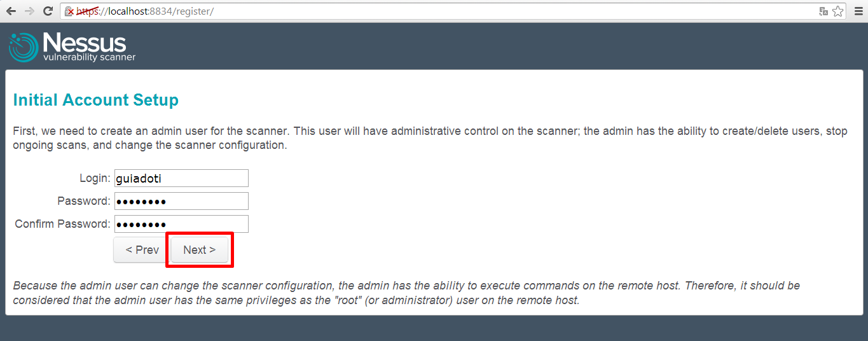
Task: Click the Login field containing guiadoti
Action: click(181, 178)
